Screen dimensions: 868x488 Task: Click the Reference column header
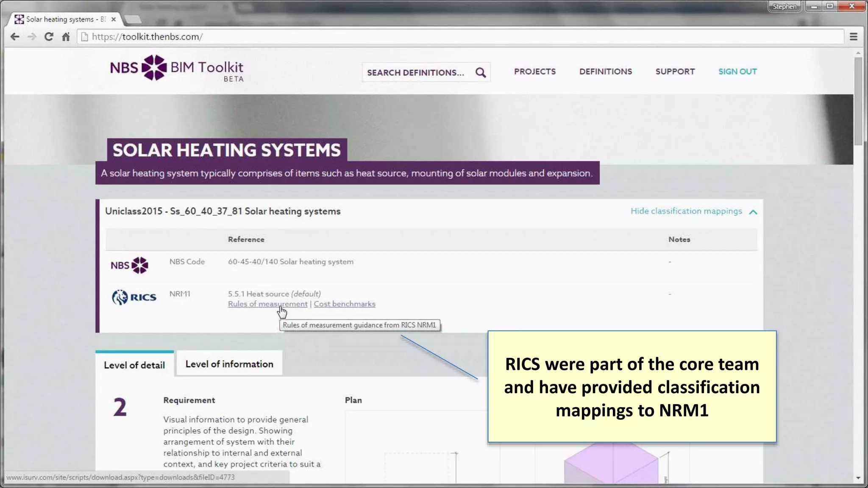click(246, 239)
